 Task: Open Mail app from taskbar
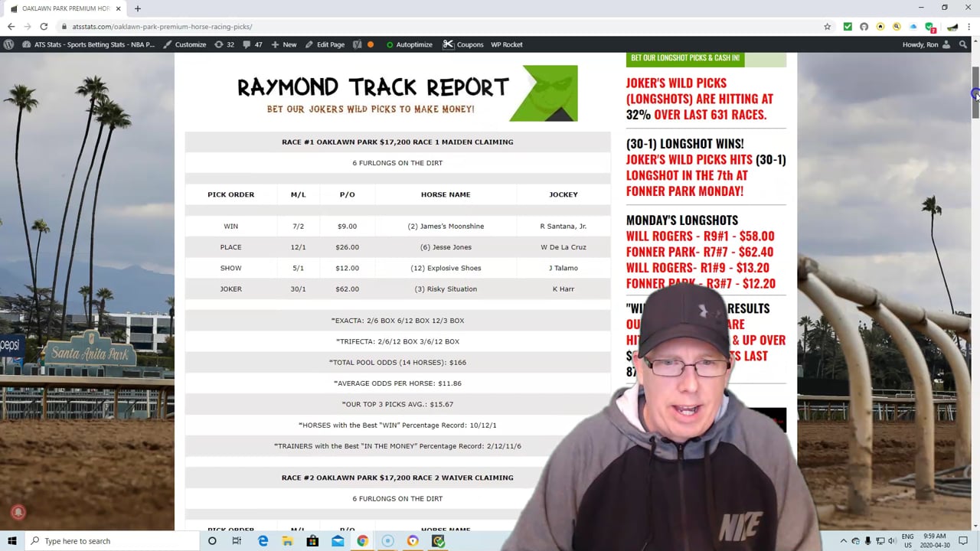(x=338, y=541)
